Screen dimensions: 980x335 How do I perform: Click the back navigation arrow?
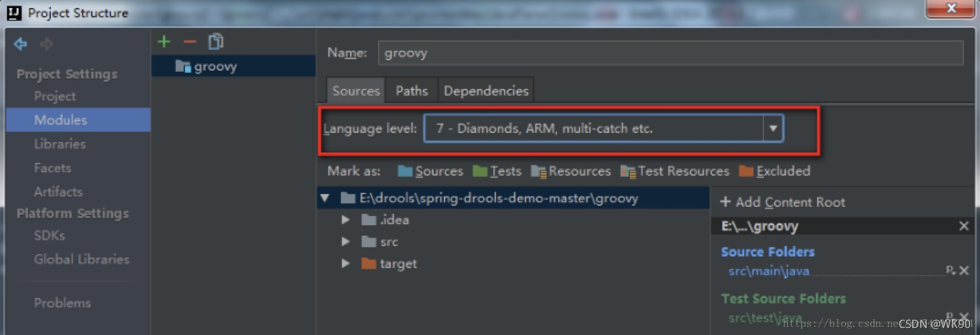point(21,44)
